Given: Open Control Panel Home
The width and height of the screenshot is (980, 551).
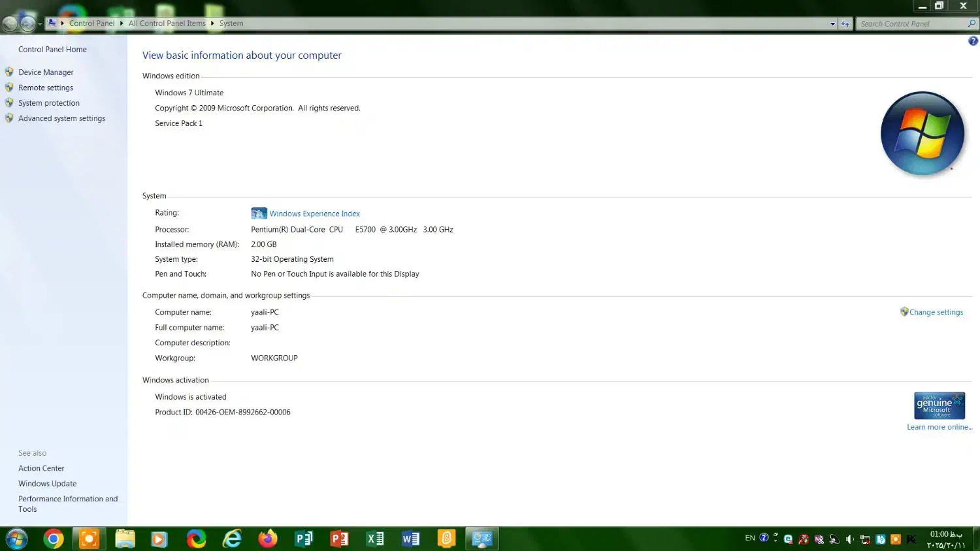Looking at the screenshot, I should click(52, 50).
